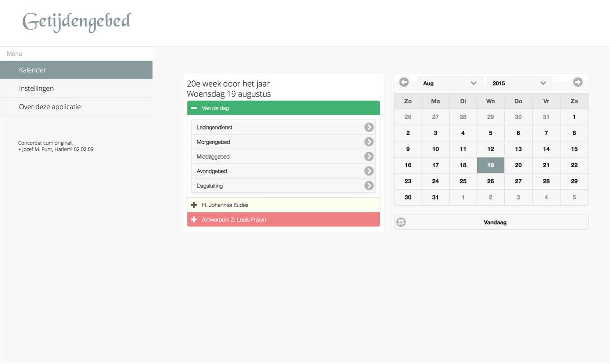Pick August 20 on the calendar grid
Screen dimensions: 610x364
click(518, 165)
